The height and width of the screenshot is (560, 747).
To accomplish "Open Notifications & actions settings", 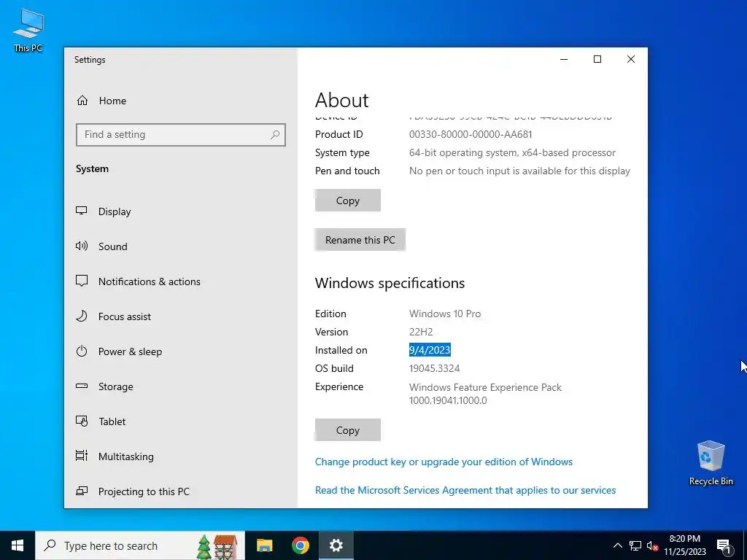I will pyautogui.click(x=149, y=281).
